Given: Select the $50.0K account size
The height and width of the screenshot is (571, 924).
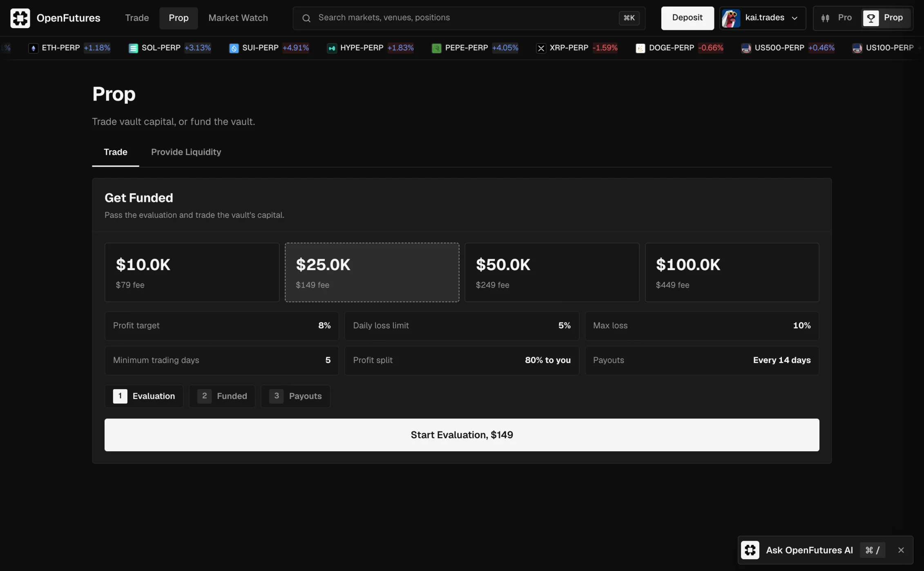Looking at the screenshot, I should [x=552, y=272].
